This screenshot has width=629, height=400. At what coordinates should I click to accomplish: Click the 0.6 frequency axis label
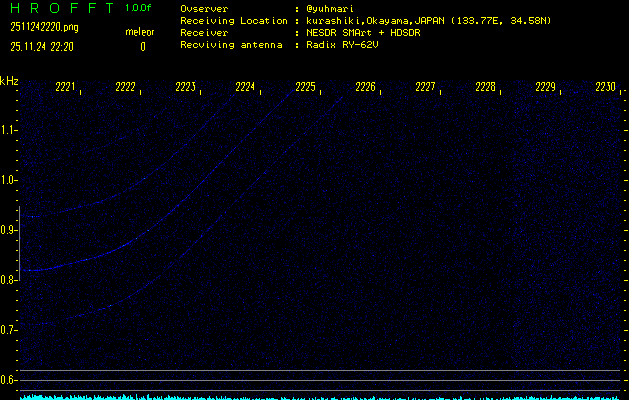pyautogui.click(x=9, y=380)
